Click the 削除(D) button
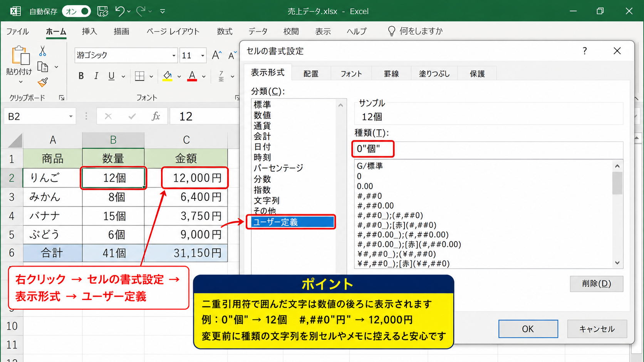 pyautogui.click(x=596, y=284)
